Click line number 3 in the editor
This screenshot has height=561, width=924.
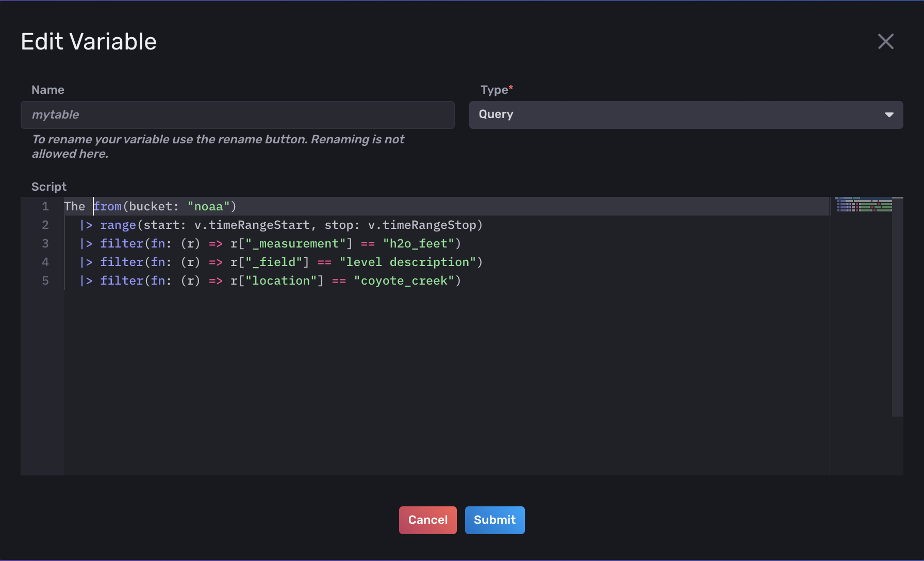45,243
